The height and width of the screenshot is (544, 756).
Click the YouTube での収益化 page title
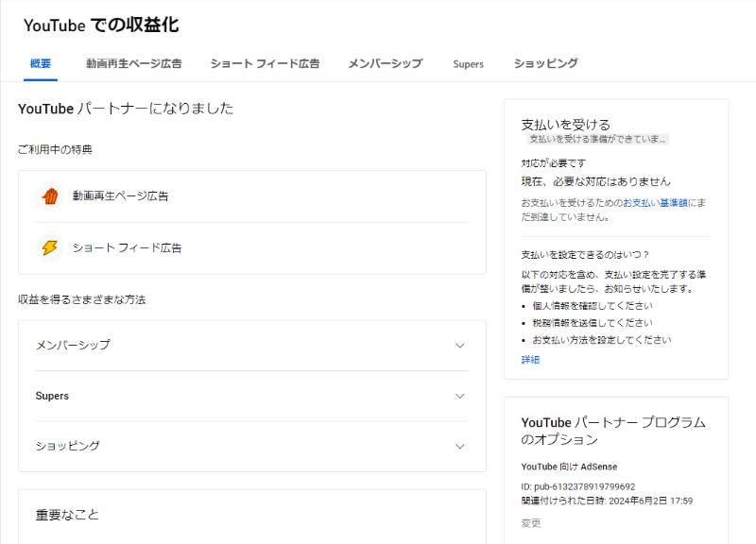pyautogui.click(x=101, y=25)
